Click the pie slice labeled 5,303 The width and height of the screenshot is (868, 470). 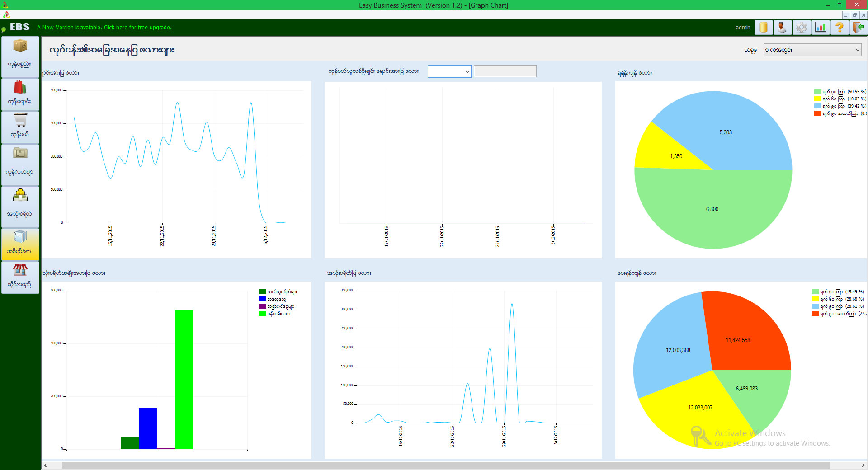pos(726,132)
